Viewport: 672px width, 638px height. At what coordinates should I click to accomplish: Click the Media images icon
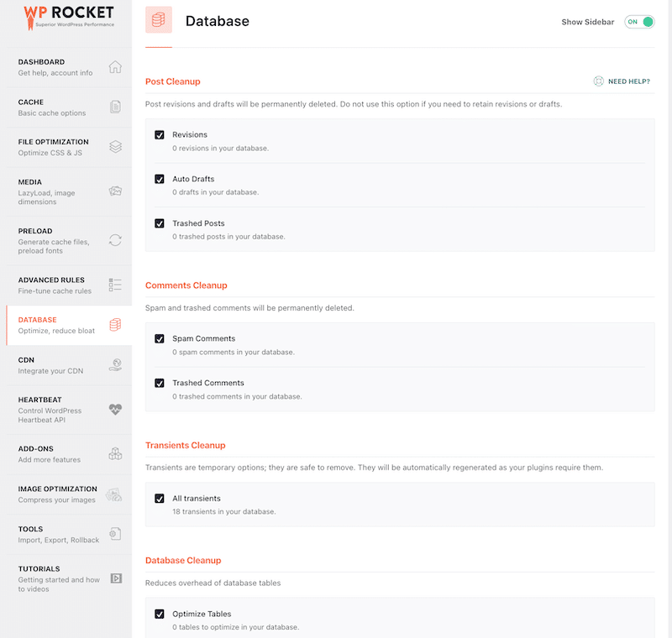click(x=115, y=191)
